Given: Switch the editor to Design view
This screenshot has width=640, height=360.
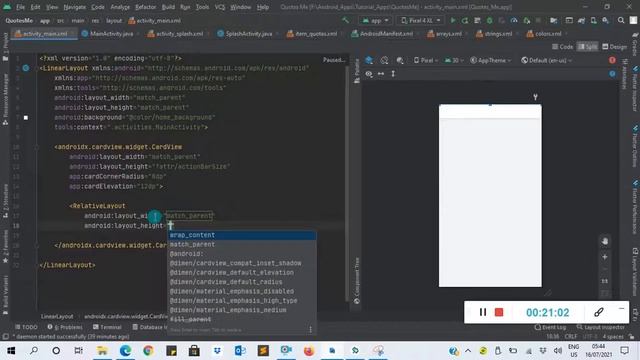Looking at the screenshot, I should pos(614,47).
